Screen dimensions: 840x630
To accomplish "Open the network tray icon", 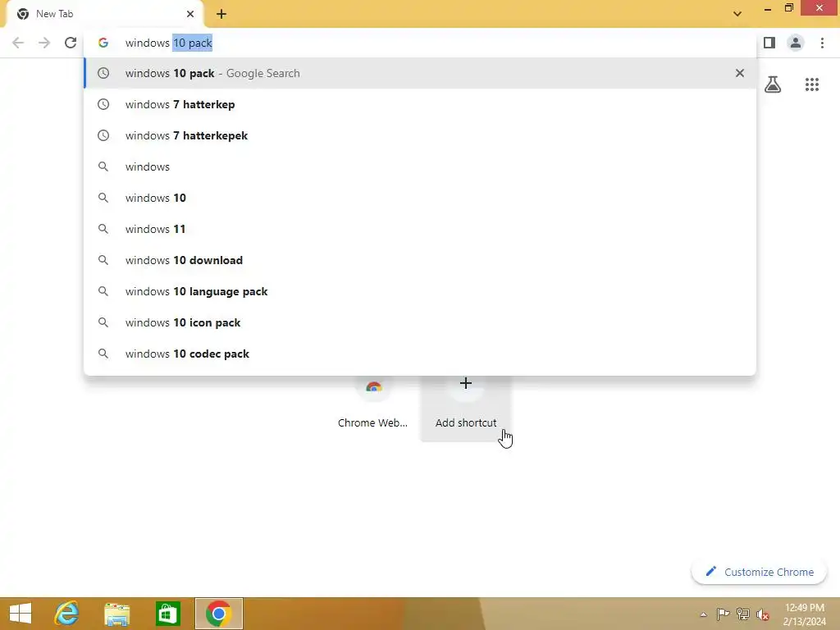I will (743, 614).
